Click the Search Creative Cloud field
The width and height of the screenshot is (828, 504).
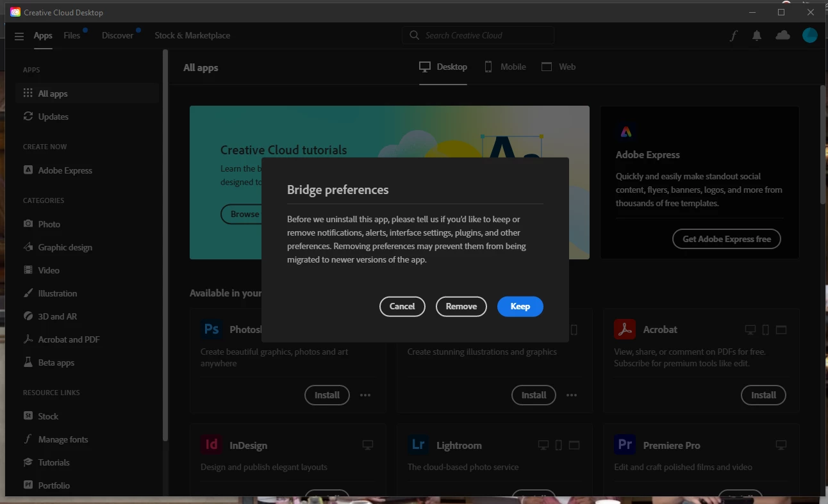pos(478,35)
